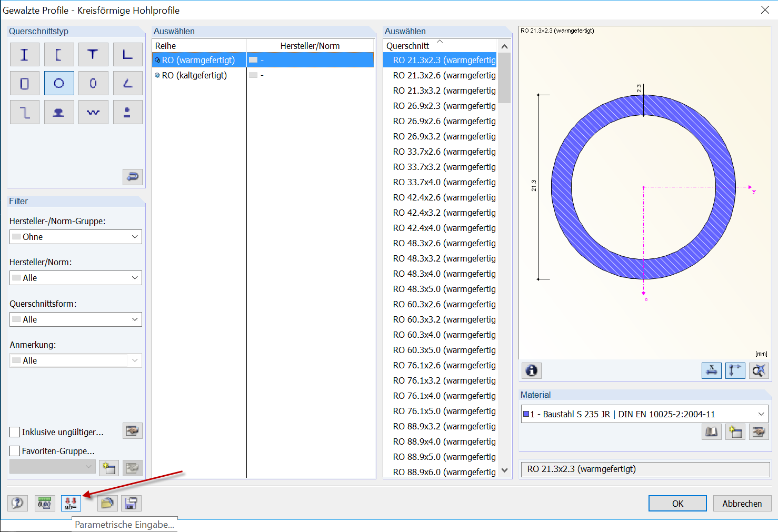Viewport: 778px width, 532px height.
Task: Click the save cross-section icon
Action: point(131,503)
